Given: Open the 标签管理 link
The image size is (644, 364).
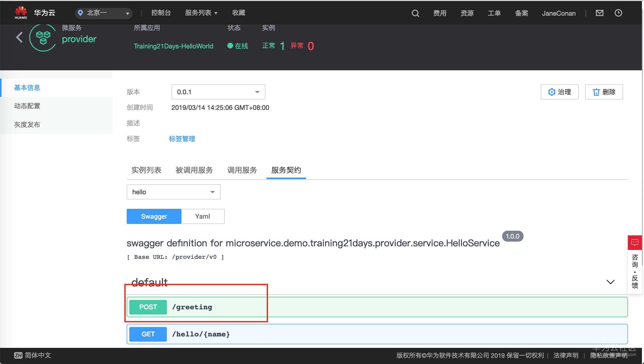Looking at the screenshot, I should point(182,139).
